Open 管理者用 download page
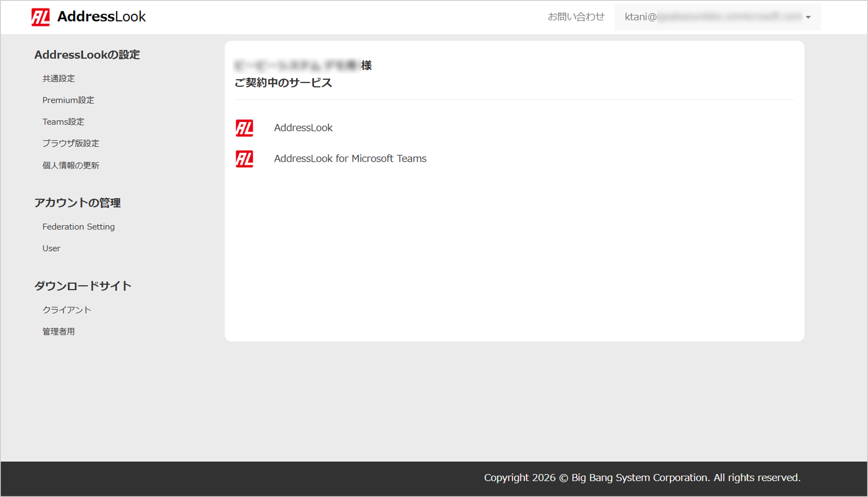Screen dimensions: 868x497 (x=58, y=331)
